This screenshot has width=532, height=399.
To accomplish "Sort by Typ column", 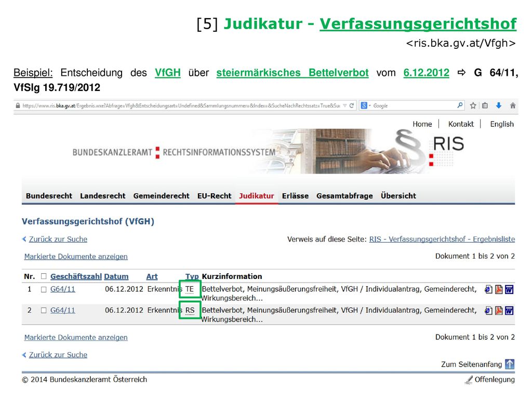I will tap(192, 276).
